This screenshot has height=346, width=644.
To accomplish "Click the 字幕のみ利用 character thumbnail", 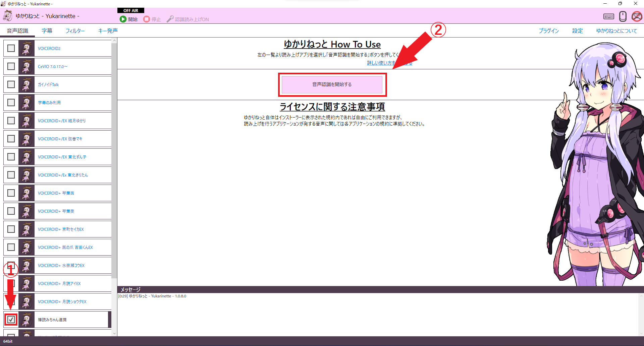I will pyautogui.click(x=26, y=102).
